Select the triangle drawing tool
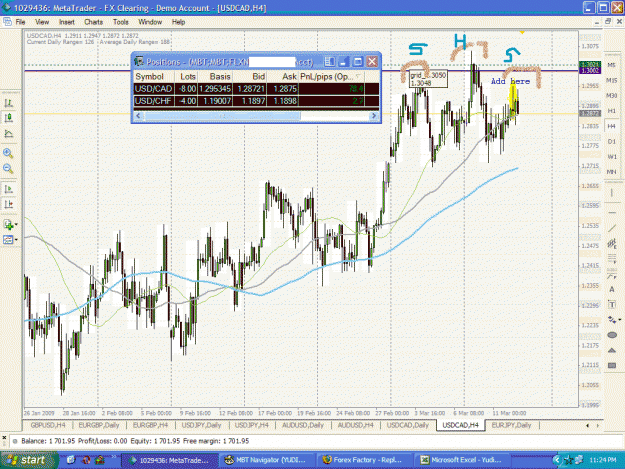 pos(612,350)
